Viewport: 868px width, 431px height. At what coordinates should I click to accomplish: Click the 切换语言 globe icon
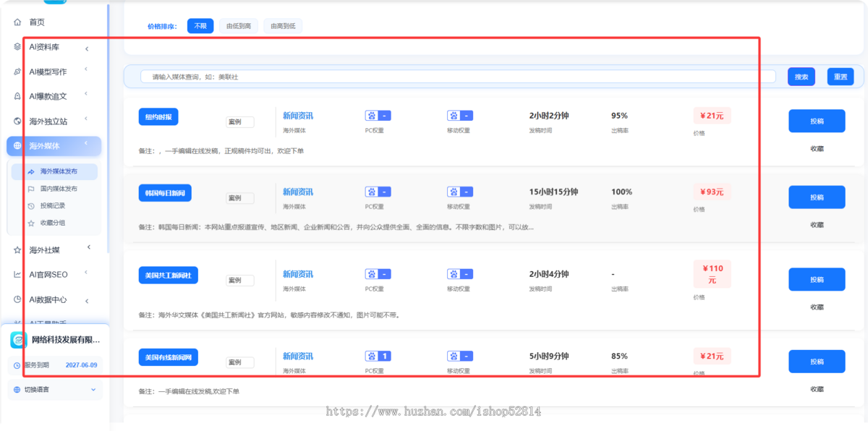[17, 390]
